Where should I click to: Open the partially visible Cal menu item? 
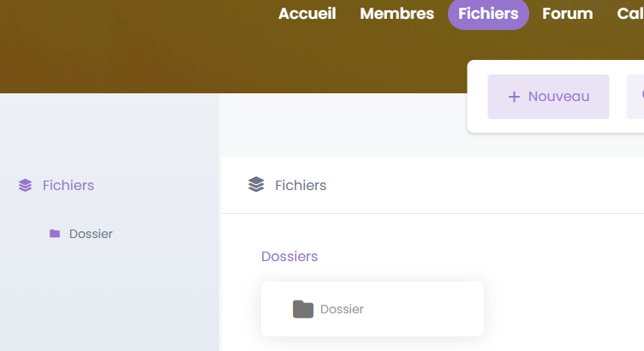[630, 14]
